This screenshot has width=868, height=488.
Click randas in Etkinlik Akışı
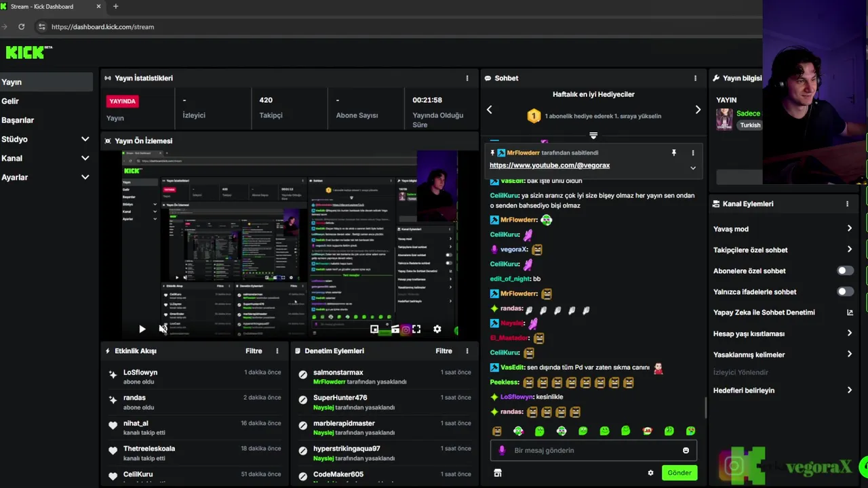tap(134, 398)
